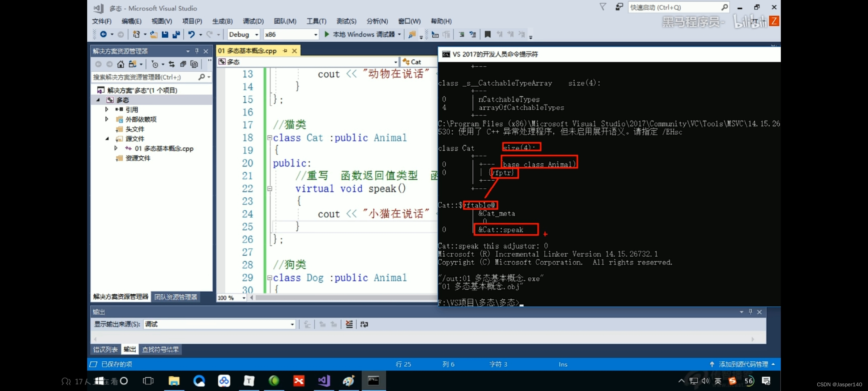Screen dimensions: 868x391
Task: Expand the 外部依赖项 node
Action: 107,119
